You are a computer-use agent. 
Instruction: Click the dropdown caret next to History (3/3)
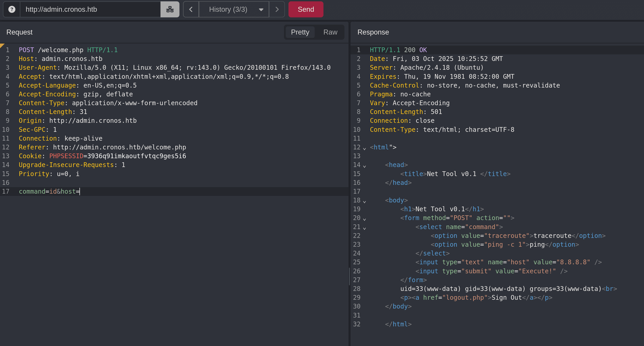261,9
